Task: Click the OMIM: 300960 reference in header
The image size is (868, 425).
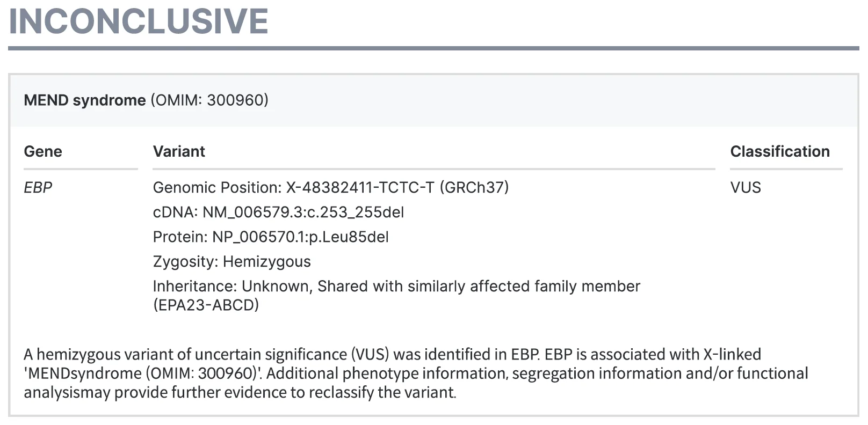Action: pyautogui.click(x=209, y=100)
